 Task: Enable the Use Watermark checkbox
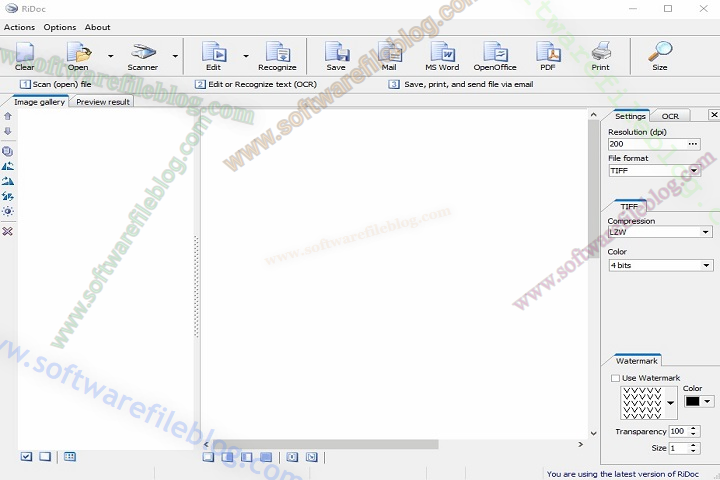[x=615, y=378]
